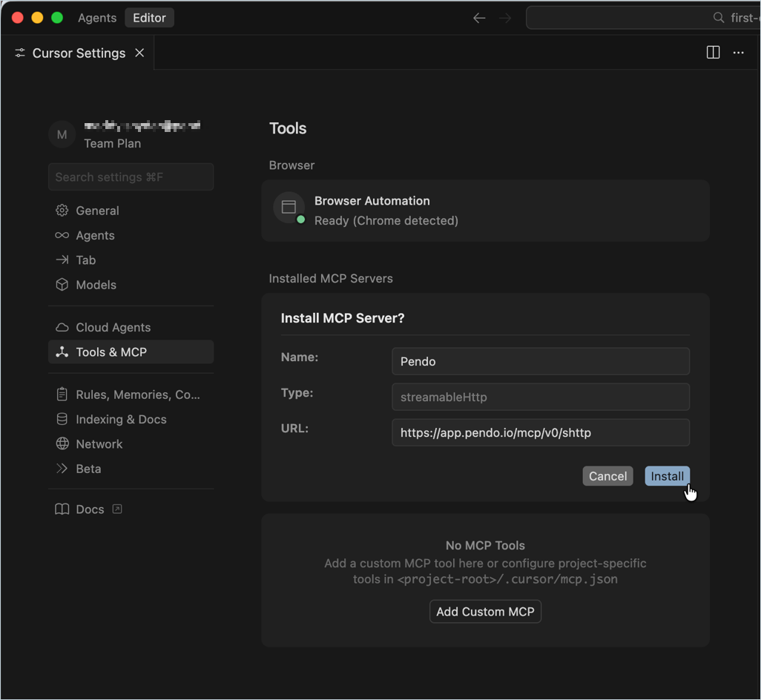
Task: Click the Cloud Agents cloud icon
Action: coord(62,328)
